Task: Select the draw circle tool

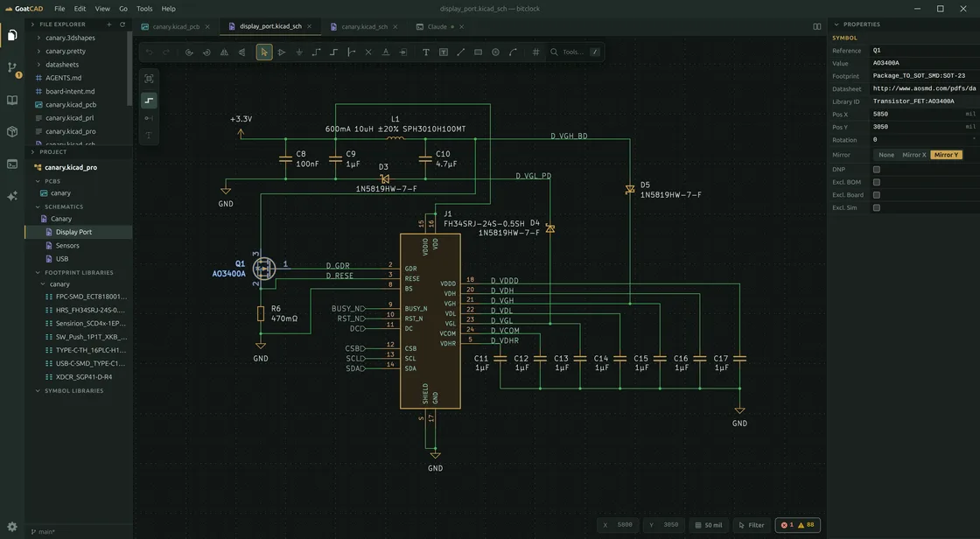Action: (495, 52)
